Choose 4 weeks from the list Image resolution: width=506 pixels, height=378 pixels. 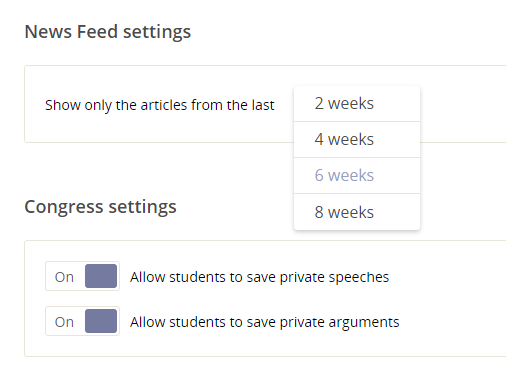pyautogui.click(x=357, y=139)
